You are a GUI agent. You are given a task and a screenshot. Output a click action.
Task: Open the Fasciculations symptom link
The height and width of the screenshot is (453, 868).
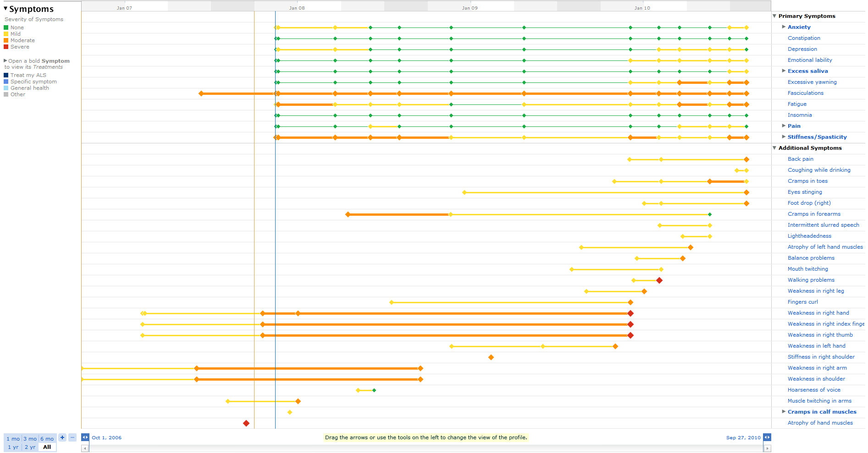click(x=806, y=93)
